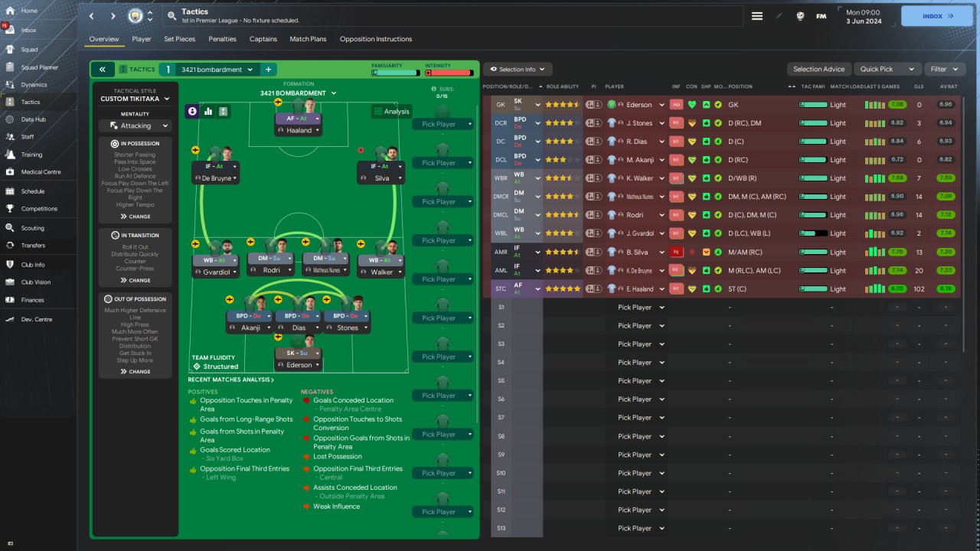Toggle B. Silva's player instructions icon

593,252
